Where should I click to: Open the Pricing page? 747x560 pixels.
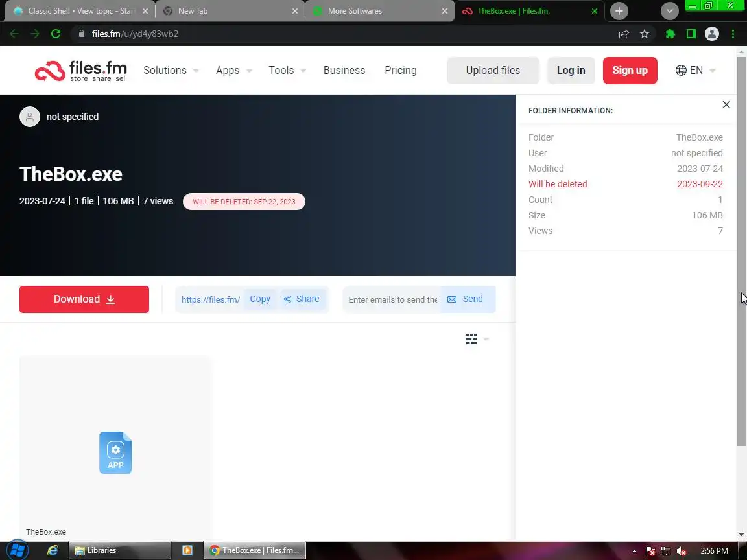(400, 71)
